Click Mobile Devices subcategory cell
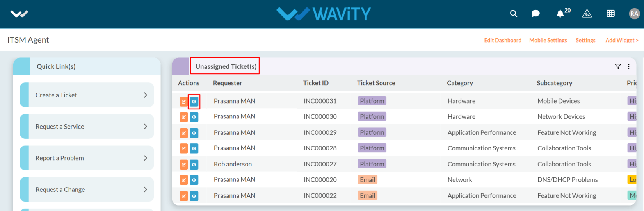Screen dimensions: 644x211 pyautogui.click(x=559, y=101)
